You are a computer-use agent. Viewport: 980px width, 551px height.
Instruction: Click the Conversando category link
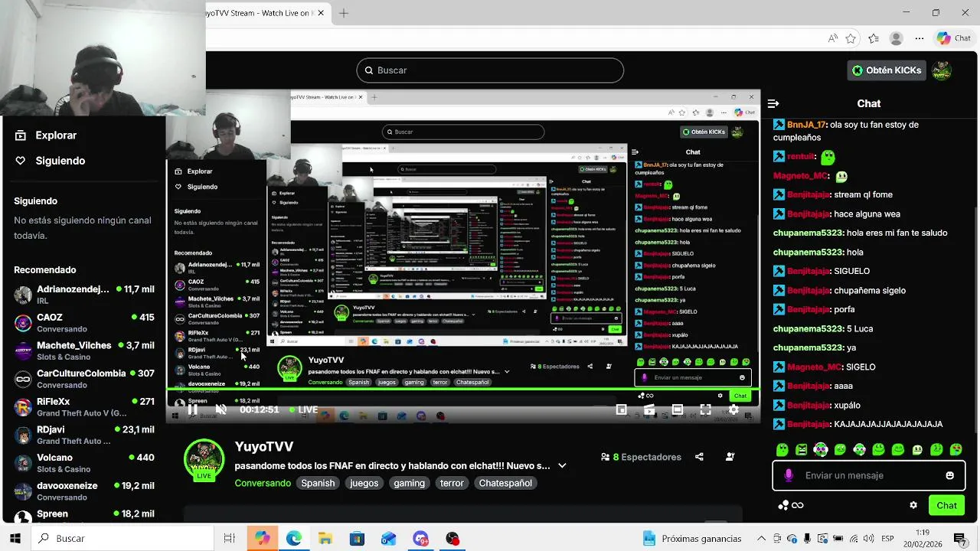coord(263,483)
